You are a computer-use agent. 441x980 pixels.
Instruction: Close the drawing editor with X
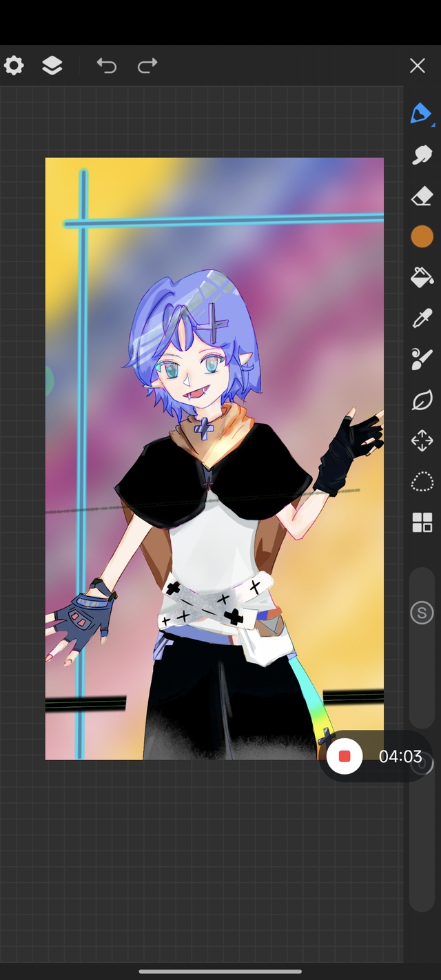[417, 65]
